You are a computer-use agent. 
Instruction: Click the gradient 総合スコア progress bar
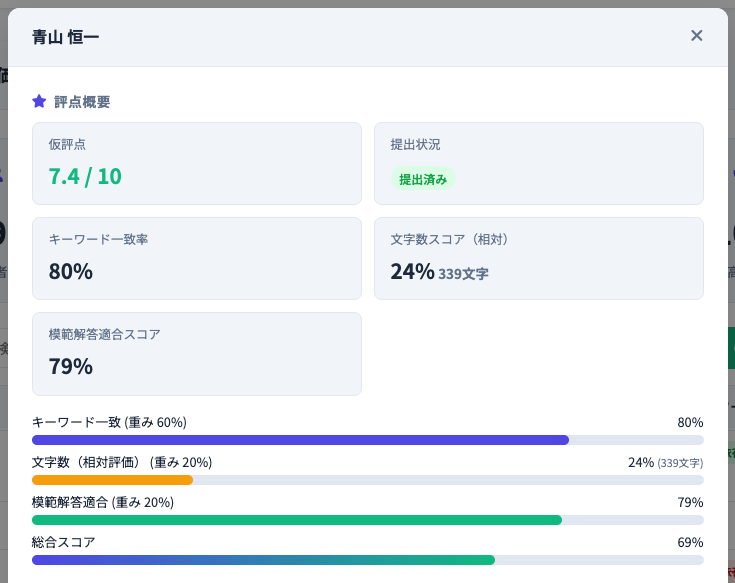pos(263,560)
